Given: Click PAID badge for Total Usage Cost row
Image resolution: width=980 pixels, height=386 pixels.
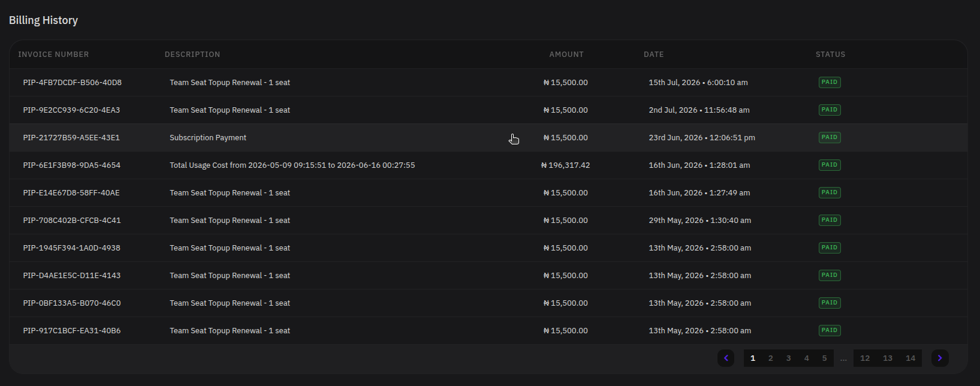Looking at the screenshot, I should [x=830, y=165].
